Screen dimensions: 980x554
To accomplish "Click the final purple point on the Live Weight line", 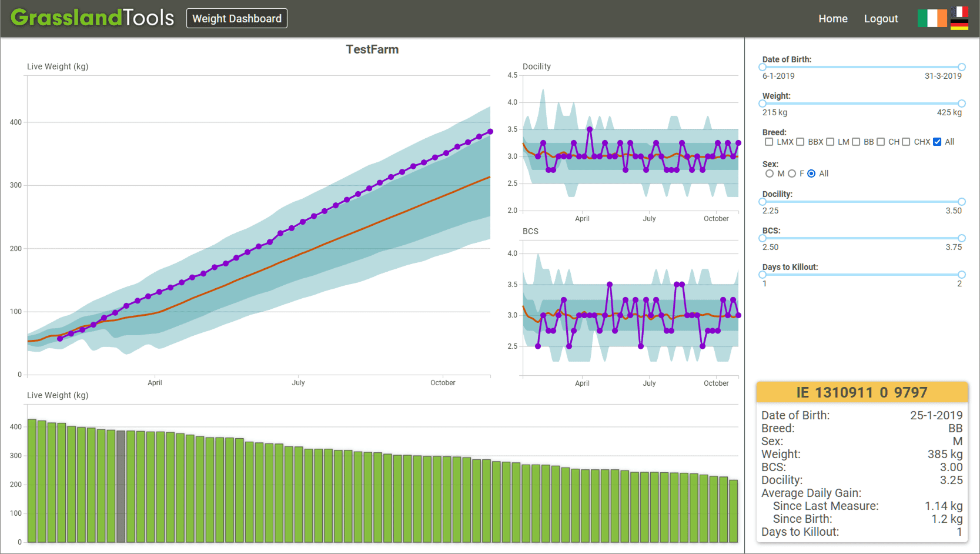I will [490, 132].
